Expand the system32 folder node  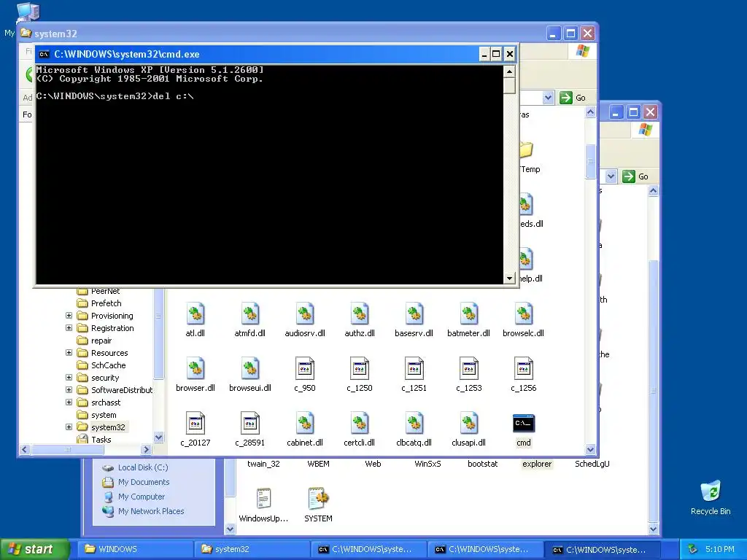tap(69, 427)
